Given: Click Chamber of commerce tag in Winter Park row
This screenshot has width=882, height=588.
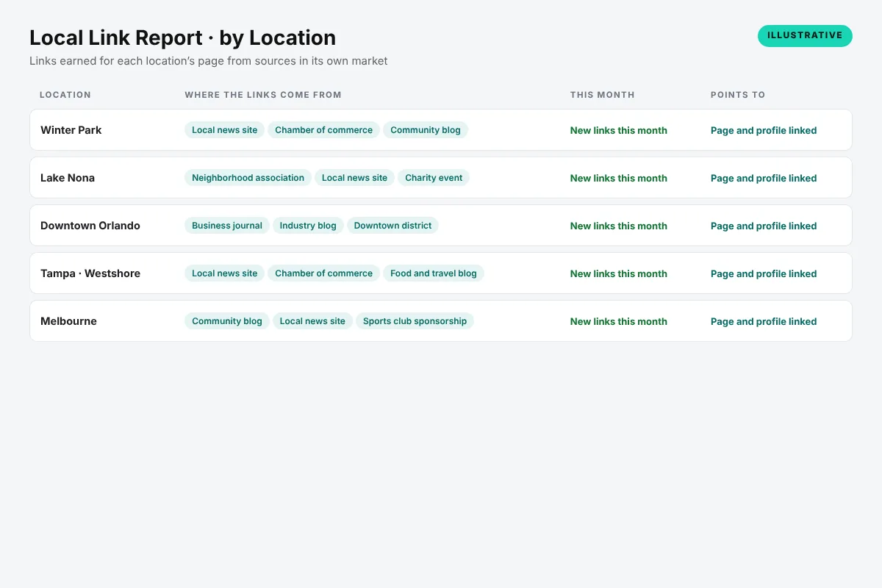Looking at the screenshot, I should [323, 130].
